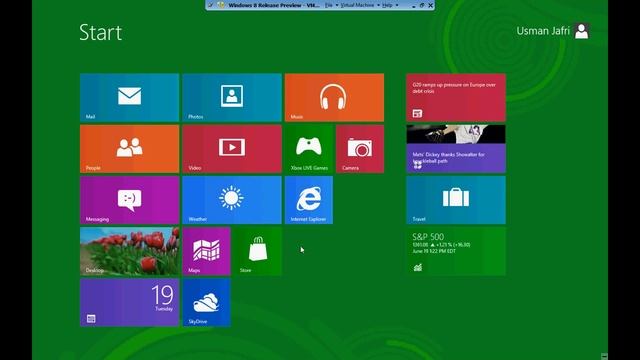Open the Messaging tile
The width and height of the screenshot is (640, 360).
pyautogui.click(x=129, y=200)
